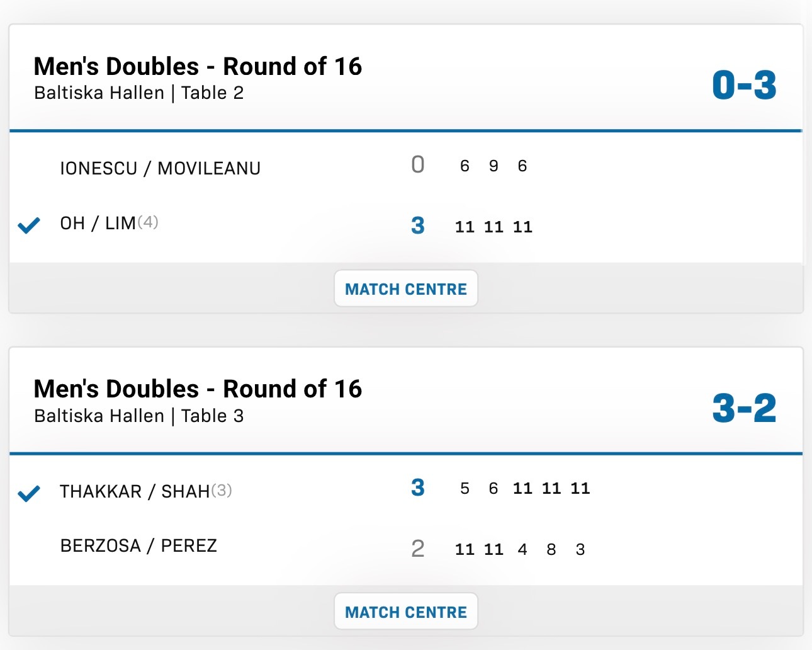Click the games-won 2 for BERZOSA / PEREZ
Viewport: 812px width, 650px height.
click(418, 549)
